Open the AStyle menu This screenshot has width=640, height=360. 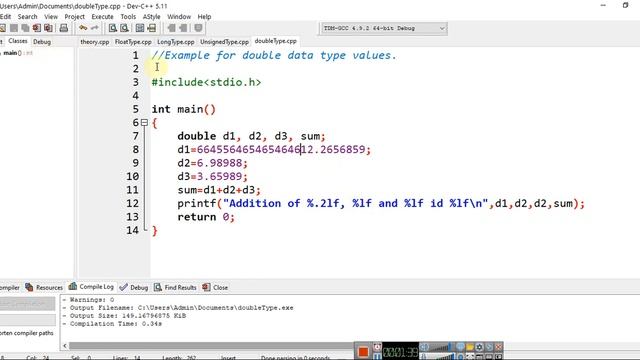tap(151, 17)
